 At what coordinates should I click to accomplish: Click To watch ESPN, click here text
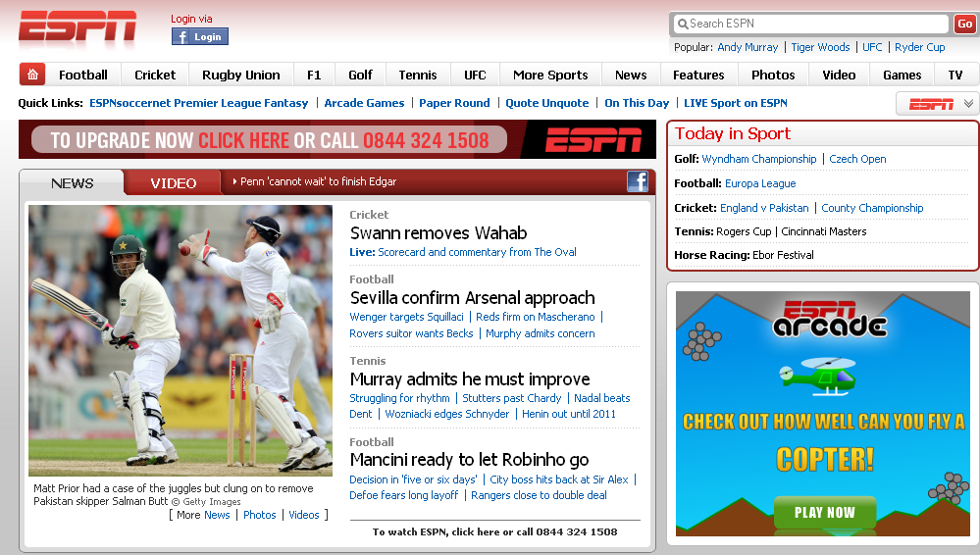click(495, 531)
